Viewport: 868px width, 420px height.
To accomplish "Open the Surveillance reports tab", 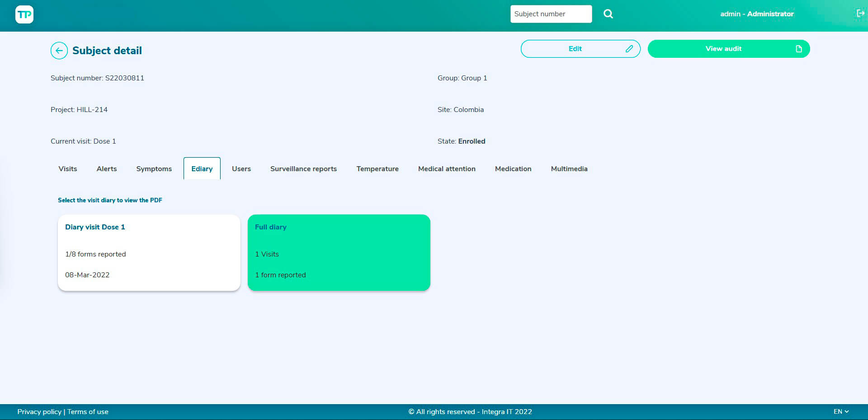I will (303, 169).
